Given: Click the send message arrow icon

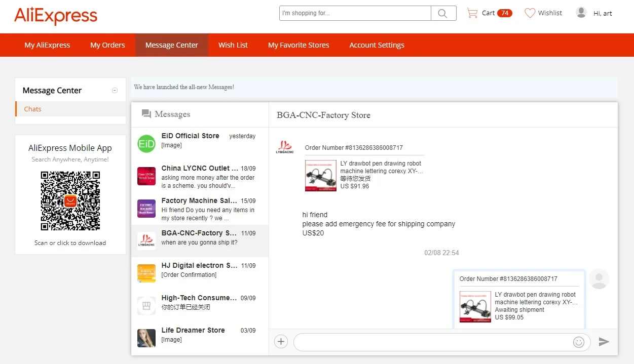Looking at the screenshot, I should pyautogui.click(x=604, y=342).
